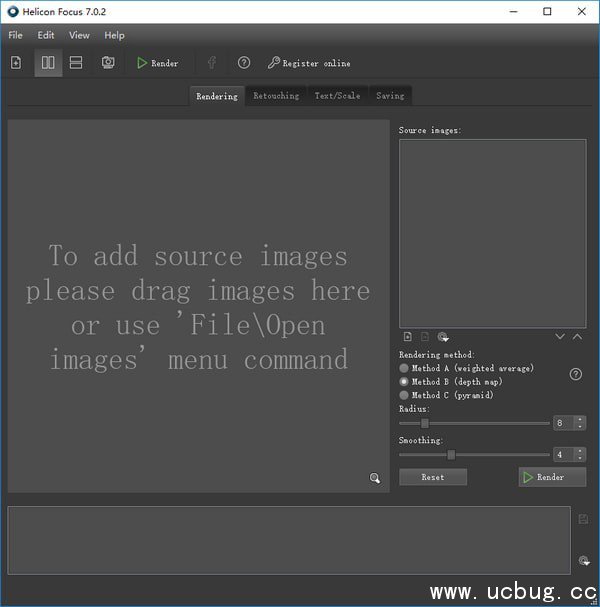Select Method C (pyramid)
Image resolution: width=600 pixels, height=607 pixels.
(404, 395)
